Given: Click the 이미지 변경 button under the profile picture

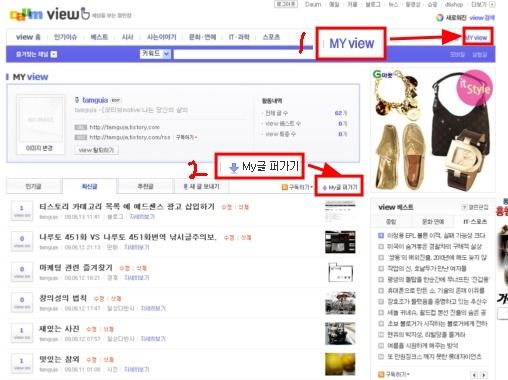Looking at the screenshot, I should [x=39, y=148].
